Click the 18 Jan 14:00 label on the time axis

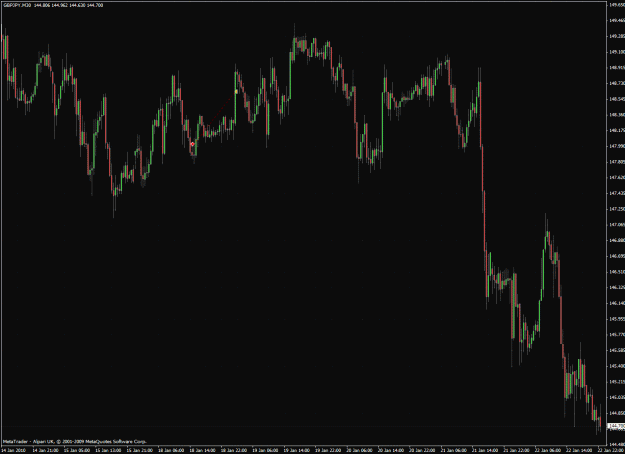coord(202,450)
